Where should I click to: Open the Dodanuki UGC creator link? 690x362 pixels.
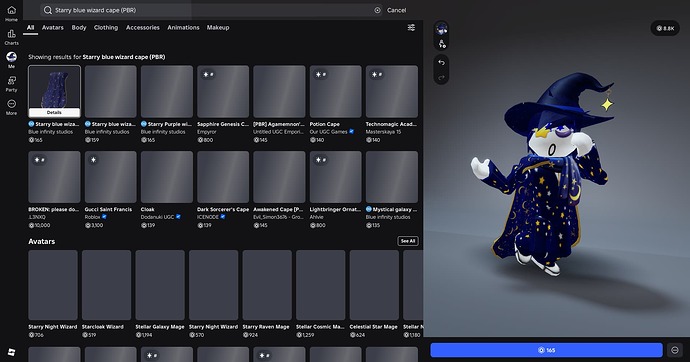click(x=158, y=217)
